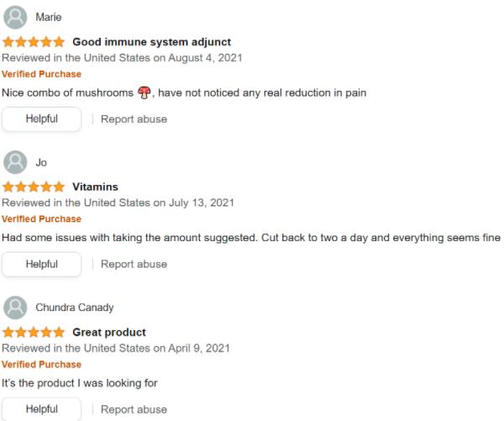Click the five-star rating on Marie's review
This screenshot has width=504, height=421.
coord(34,42)
